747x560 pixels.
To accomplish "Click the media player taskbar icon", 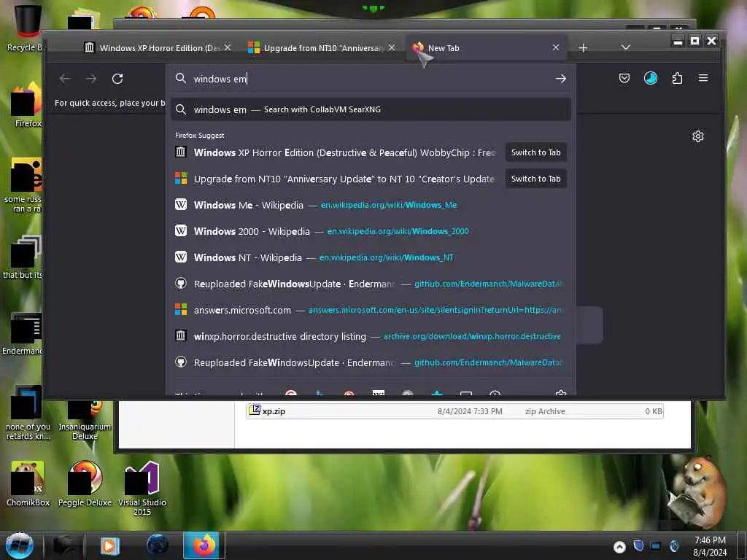I will [x=109, y=545].
